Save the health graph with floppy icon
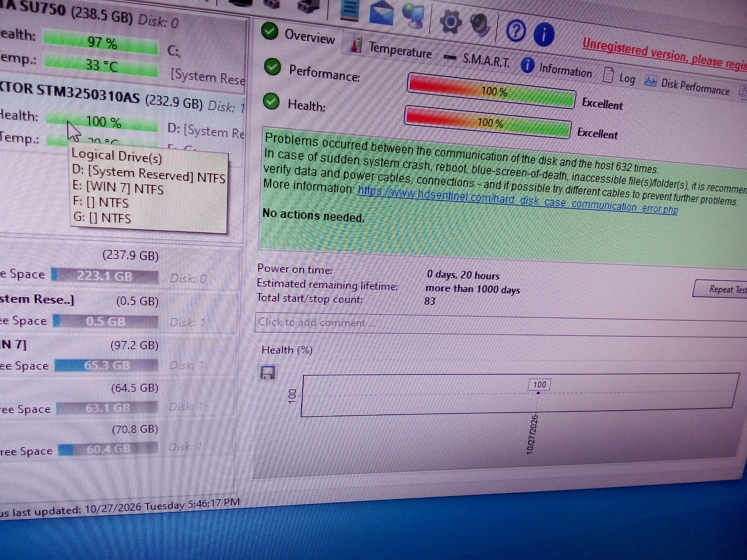The width and height of the screenshot is (747, 560). click(x=268, y=373)
